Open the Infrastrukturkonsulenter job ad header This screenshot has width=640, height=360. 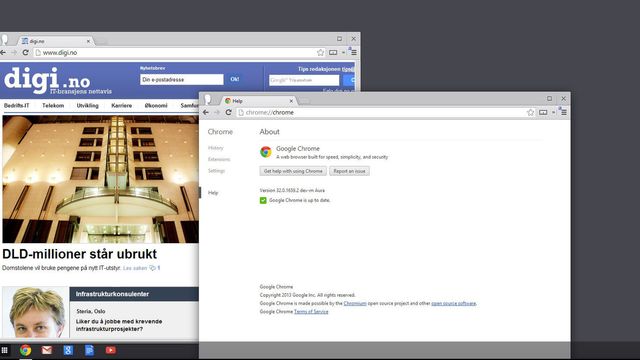134,294
